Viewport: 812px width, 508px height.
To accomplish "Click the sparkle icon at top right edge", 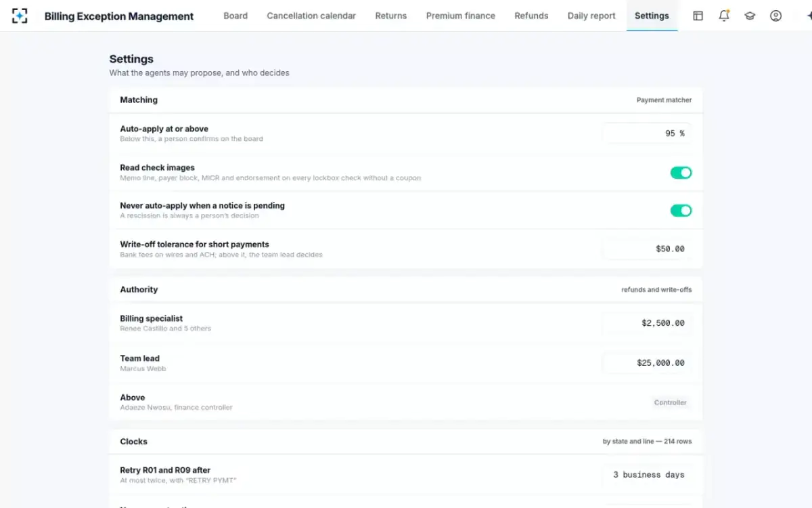I will pyautogui.click(x=809, y=16).
